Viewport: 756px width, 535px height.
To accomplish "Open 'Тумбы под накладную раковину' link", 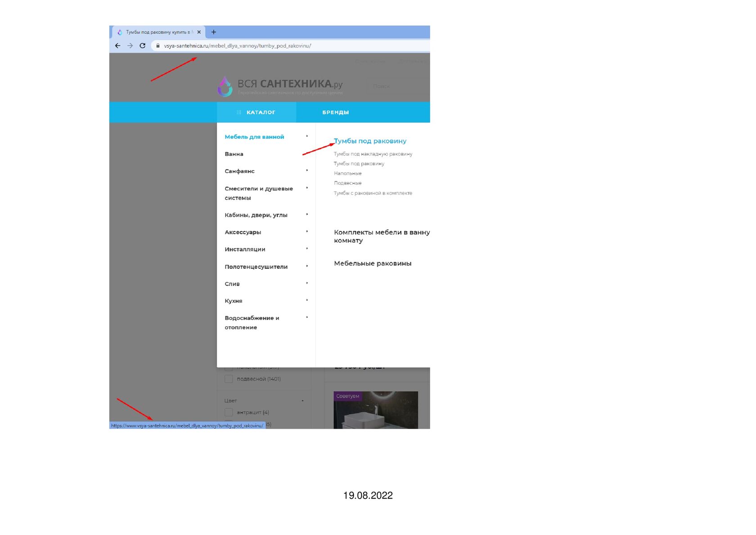I will (373, 154).
